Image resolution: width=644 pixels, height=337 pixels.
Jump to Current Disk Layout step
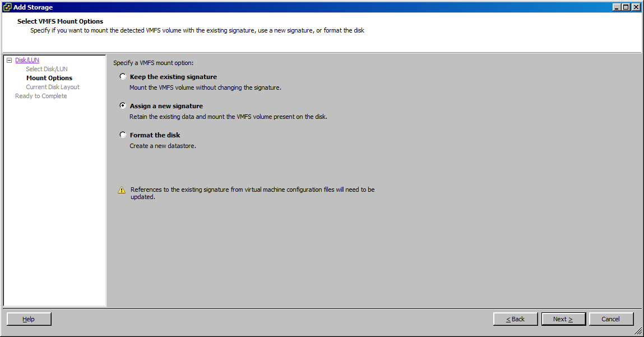tap(53, 87)
